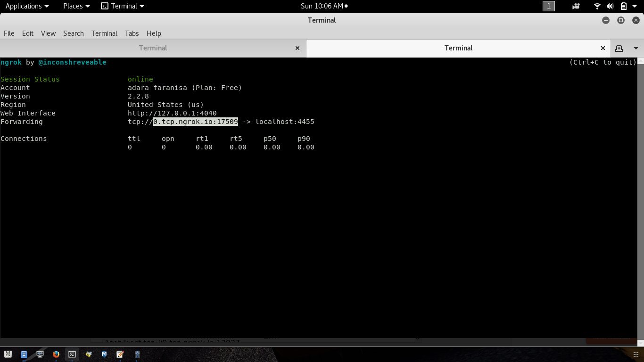
Task: Click the p90 column header
Action: coord(304,139)
